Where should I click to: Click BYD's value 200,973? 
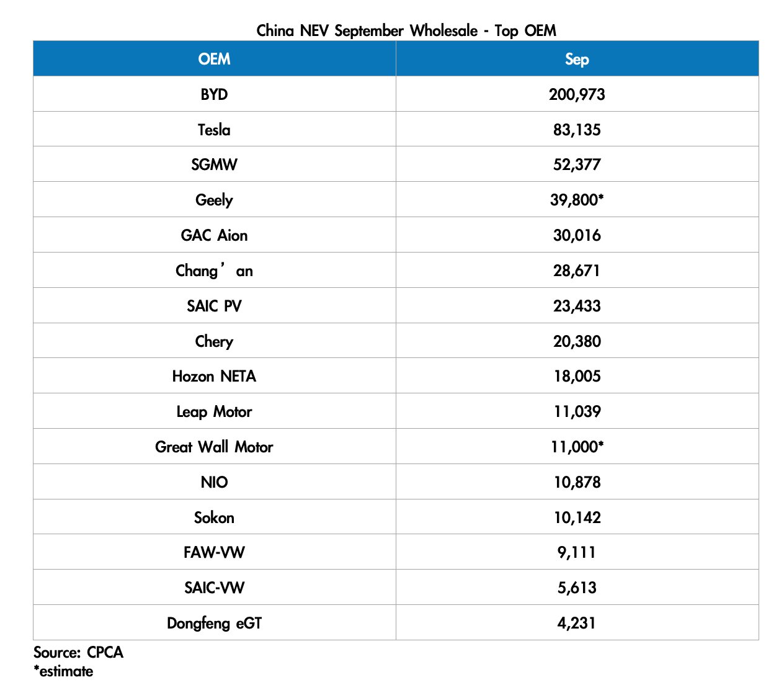pos(577,94)
